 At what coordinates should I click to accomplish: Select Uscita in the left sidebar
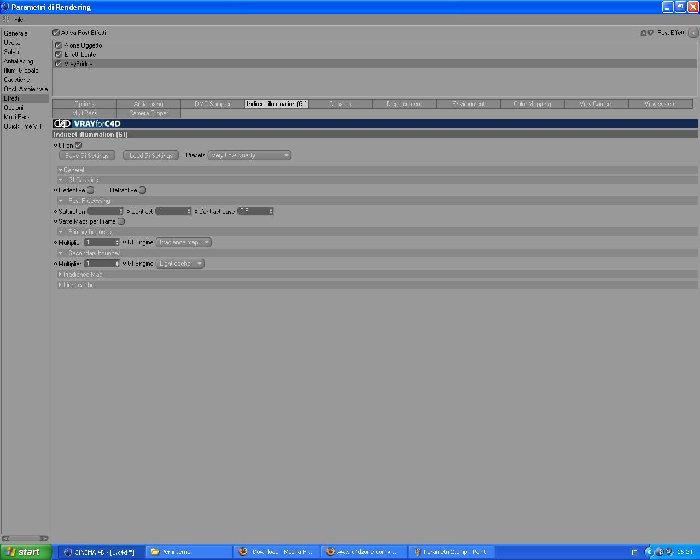pos(12,43)
